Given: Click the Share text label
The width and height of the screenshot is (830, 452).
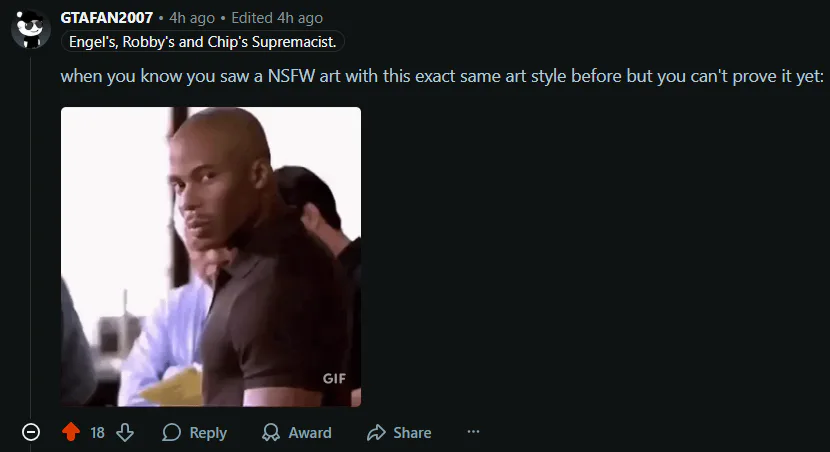Looking at the screenshot, I should (412, 433).
